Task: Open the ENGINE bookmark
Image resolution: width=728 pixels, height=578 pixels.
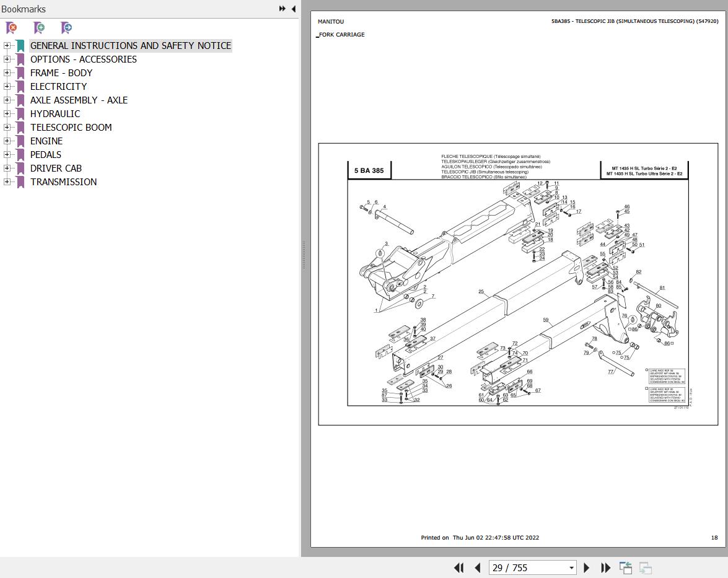Action: [x=46, y=141]
